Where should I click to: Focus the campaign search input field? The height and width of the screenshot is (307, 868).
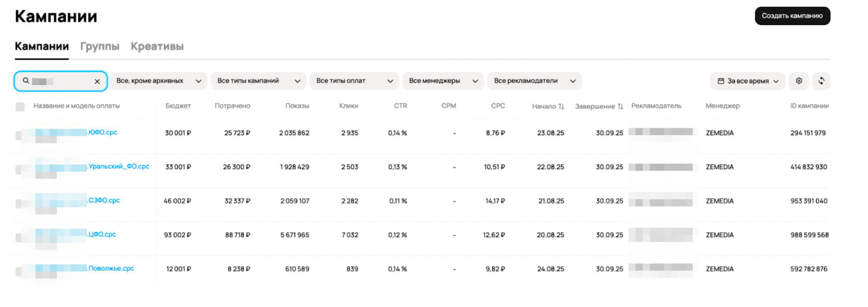pyautogui.click(x=61, y=81)
